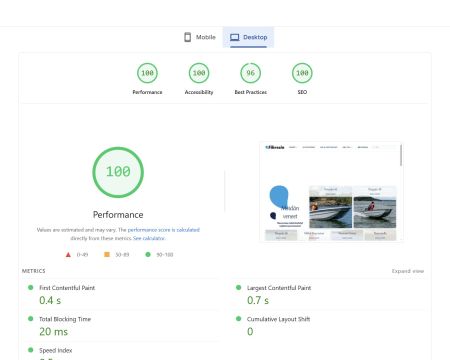
Task: Click the page screenshot thumbnail
Action: [x=331, y=191]
